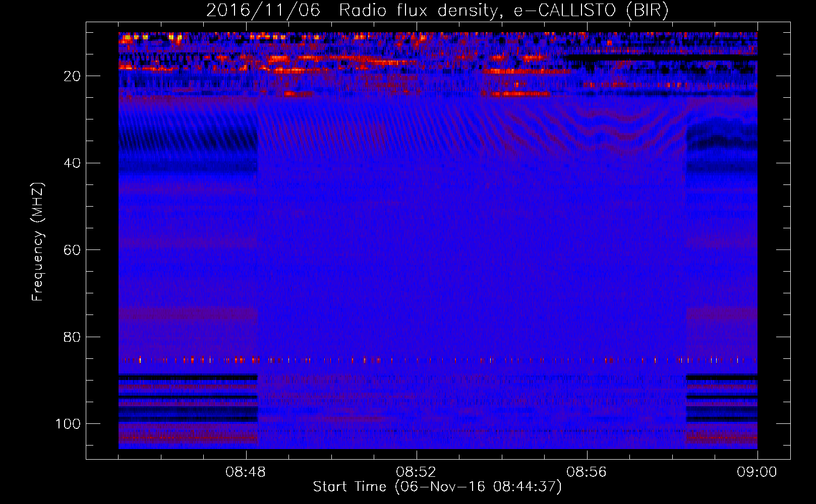Click the 08:56 time tick label
816x504 pixels.
(587, 472)
